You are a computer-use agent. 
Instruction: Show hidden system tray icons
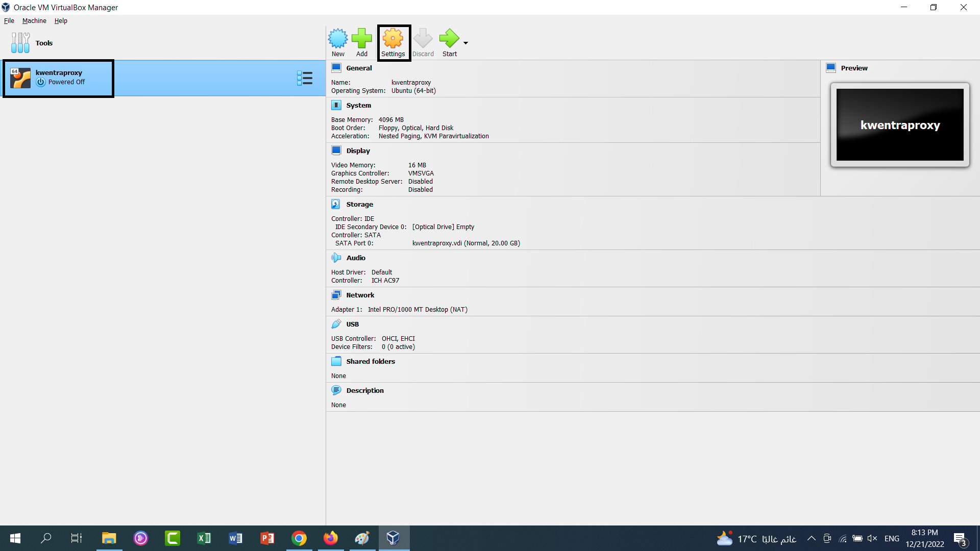[x=811, y=538]
